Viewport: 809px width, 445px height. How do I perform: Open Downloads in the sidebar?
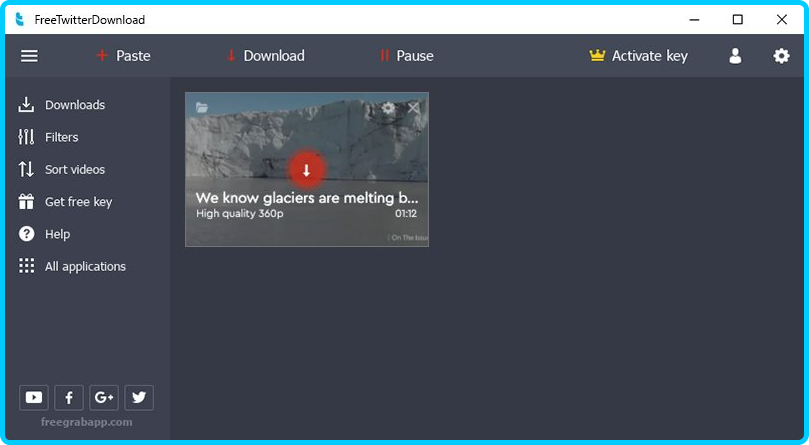tap(61, 105)
